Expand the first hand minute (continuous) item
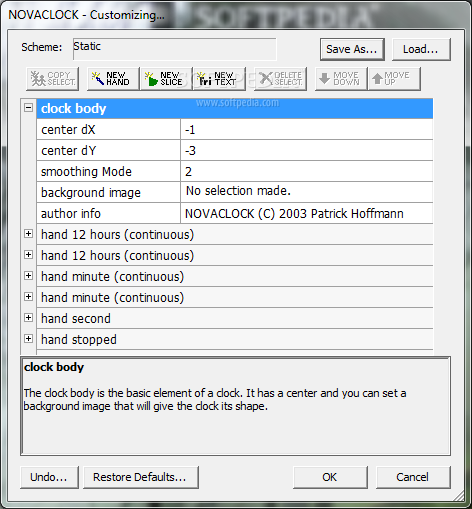 pos(29,276)
